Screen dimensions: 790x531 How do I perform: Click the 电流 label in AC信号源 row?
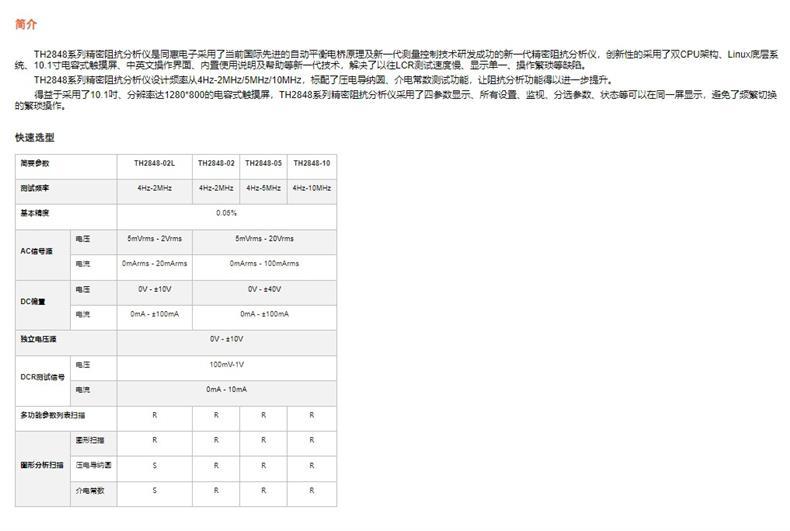(x=83, y=263)
